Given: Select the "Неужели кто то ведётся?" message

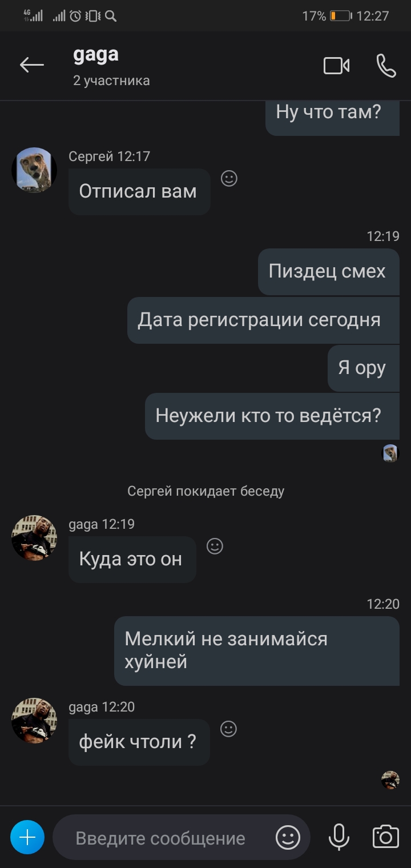Looking at the screenshot, I should pyautogui.click(x=272, y=416).
